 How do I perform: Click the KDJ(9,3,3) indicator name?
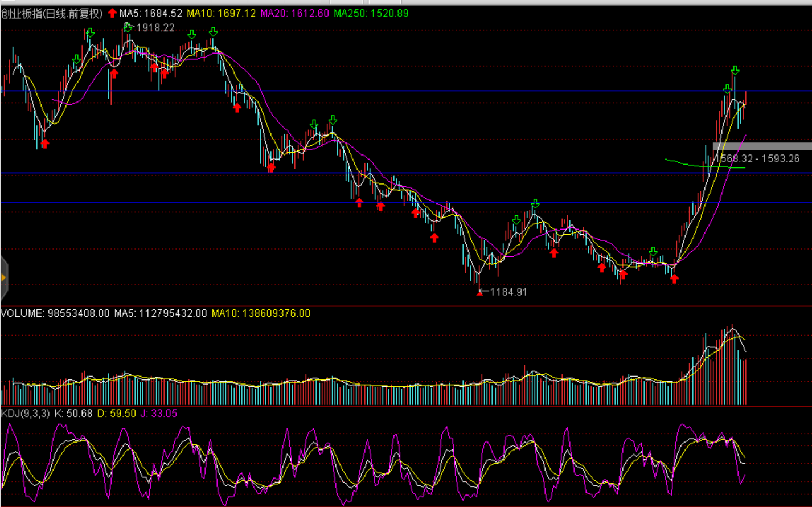pos(26,413)
